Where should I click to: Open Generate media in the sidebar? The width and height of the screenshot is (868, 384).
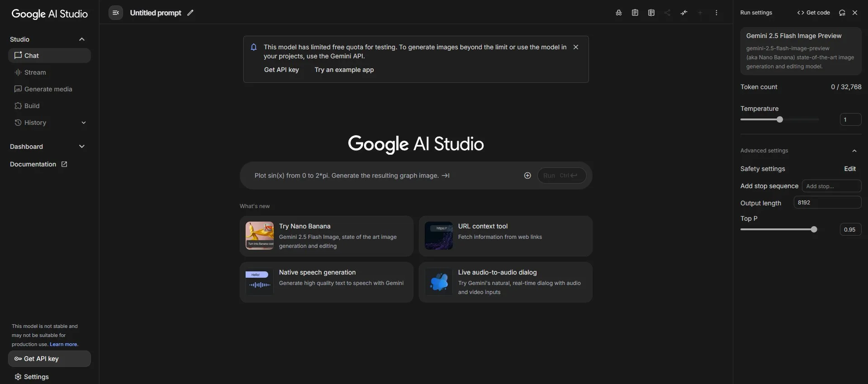49,89
